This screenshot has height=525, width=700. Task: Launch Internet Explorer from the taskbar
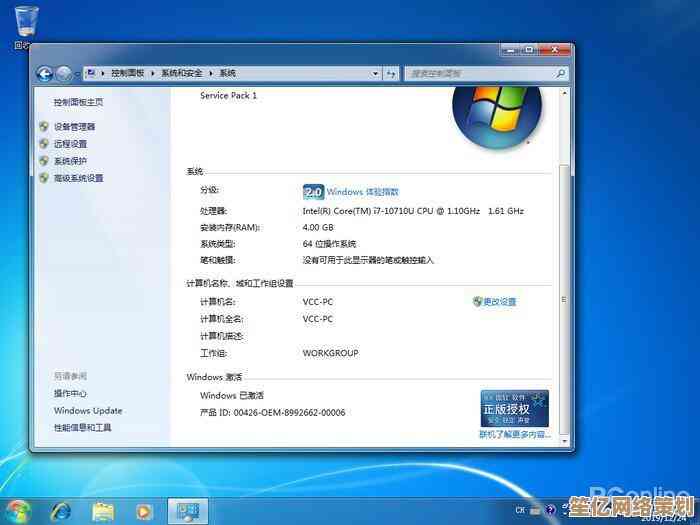[61, 511]
